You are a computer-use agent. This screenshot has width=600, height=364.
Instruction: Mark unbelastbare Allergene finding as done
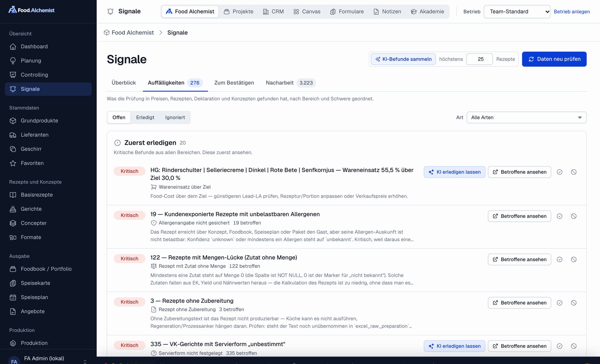click(x=559, y=216)
